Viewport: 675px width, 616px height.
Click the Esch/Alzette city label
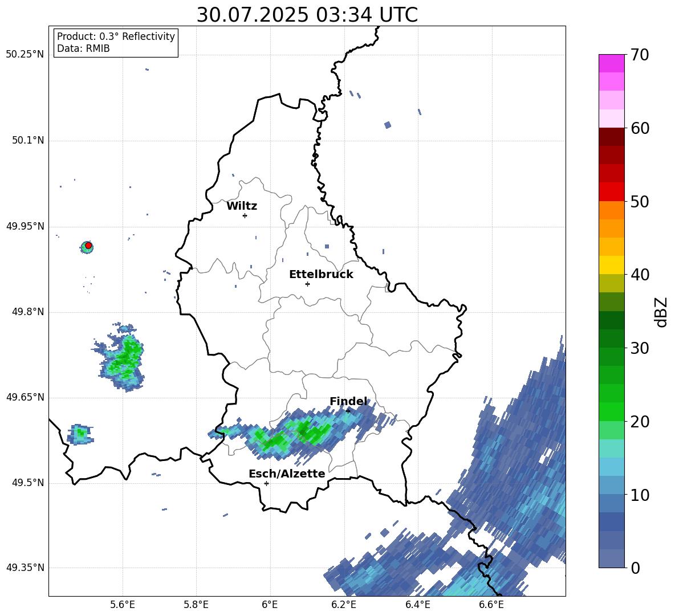tap(287, 474)
